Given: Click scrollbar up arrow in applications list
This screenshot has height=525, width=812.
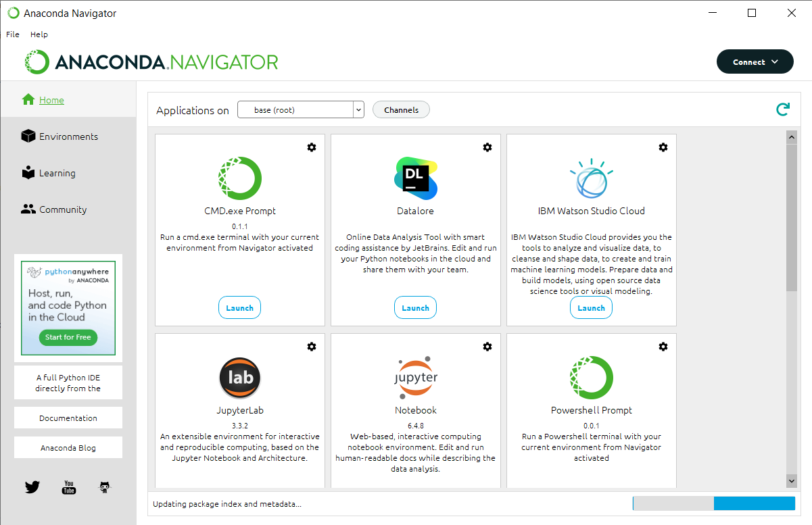Looking at the screenshot, I should (x=792, y=136).
